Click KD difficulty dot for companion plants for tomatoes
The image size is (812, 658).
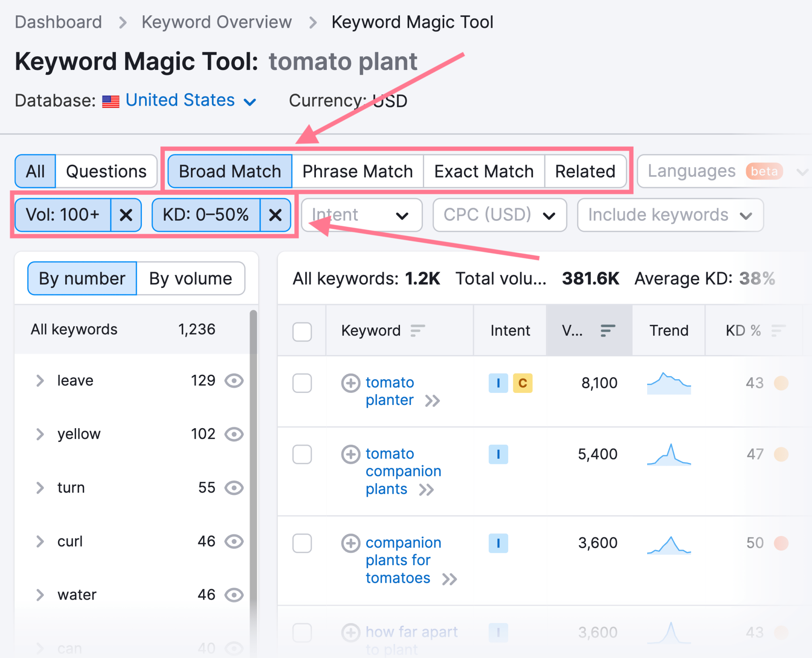(x=781, y=543)
